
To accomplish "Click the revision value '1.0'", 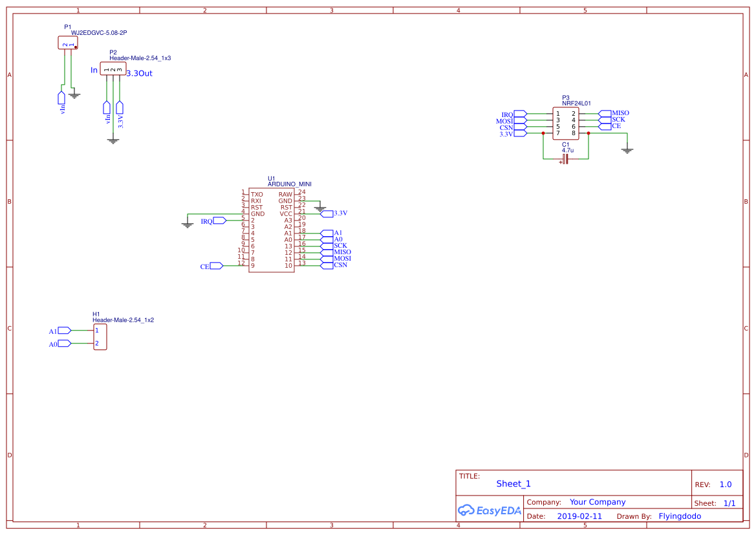I will [x=726, y=485].
